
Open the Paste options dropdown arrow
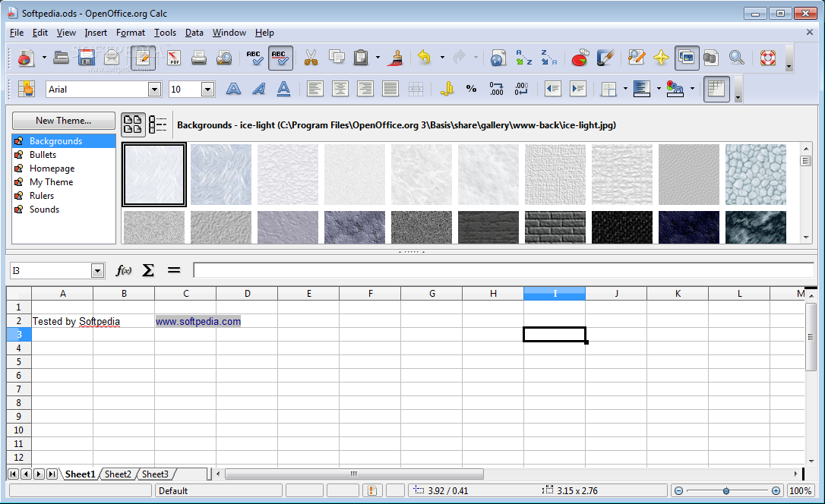(x=378, y=57)
